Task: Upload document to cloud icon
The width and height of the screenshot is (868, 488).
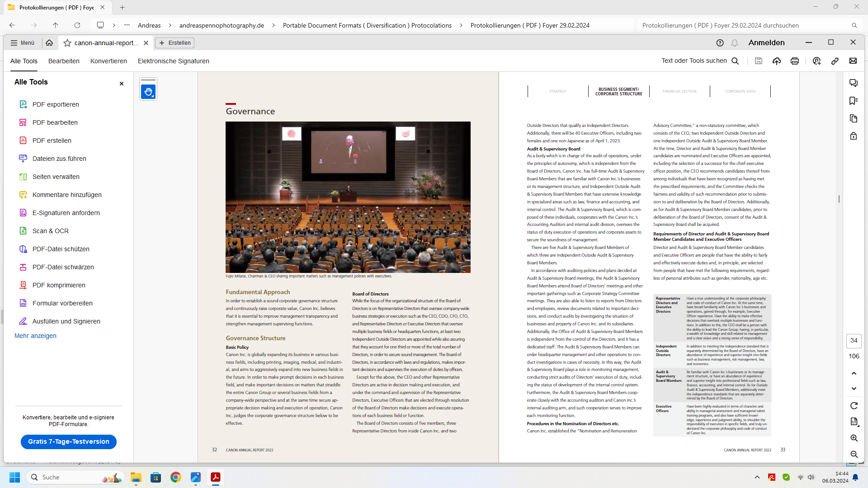Action: 777,61
